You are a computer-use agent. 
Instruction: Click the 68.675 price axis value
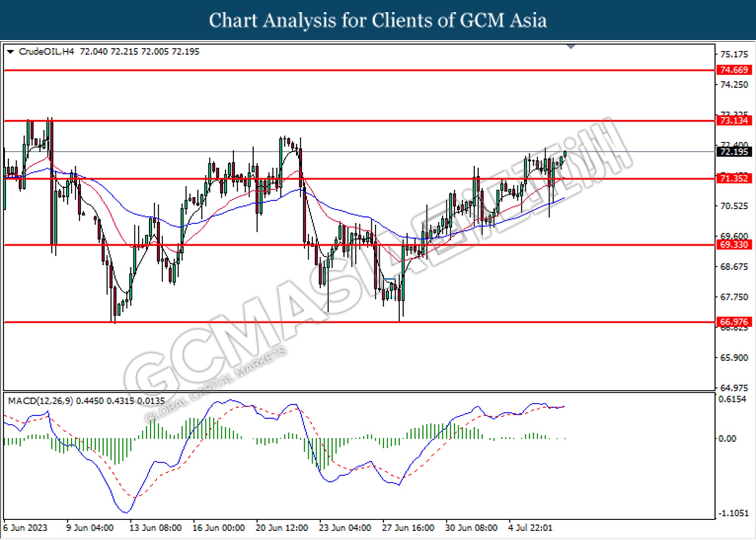coord(734,267)
